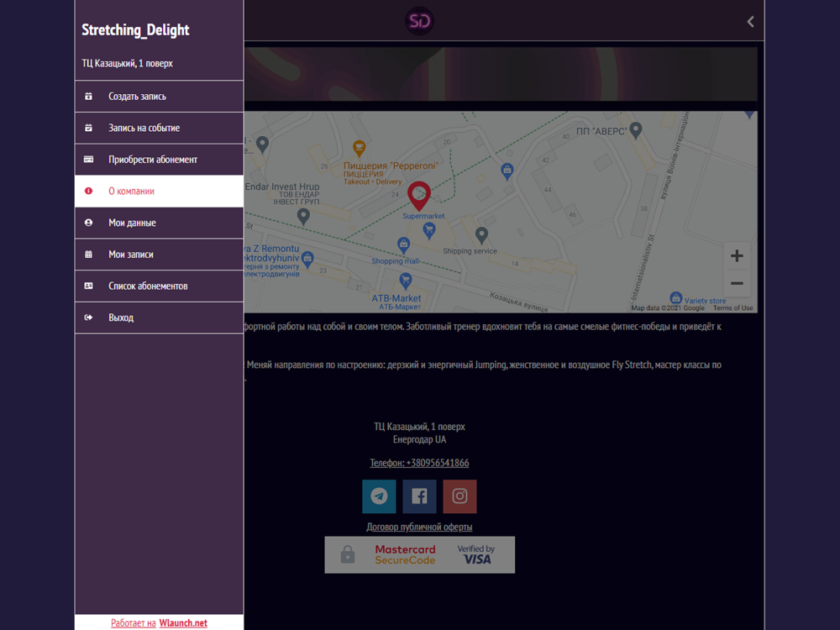The height and width of the screenshot is (630, 840).
Task: Collapse sidebar with the left chevron
Action: tap(750, 22)
